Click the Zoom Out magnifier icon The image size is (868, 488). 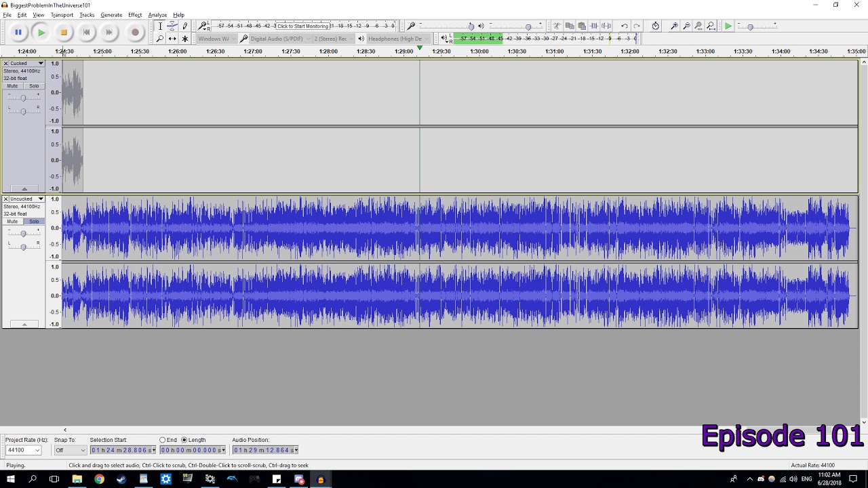(x=686, y=26)
